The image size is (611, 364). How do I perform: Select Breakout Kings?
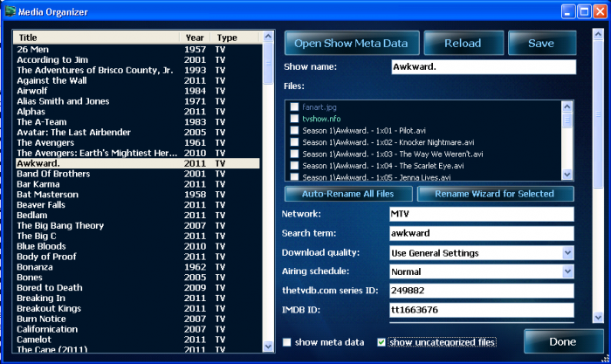pos(138,308)
